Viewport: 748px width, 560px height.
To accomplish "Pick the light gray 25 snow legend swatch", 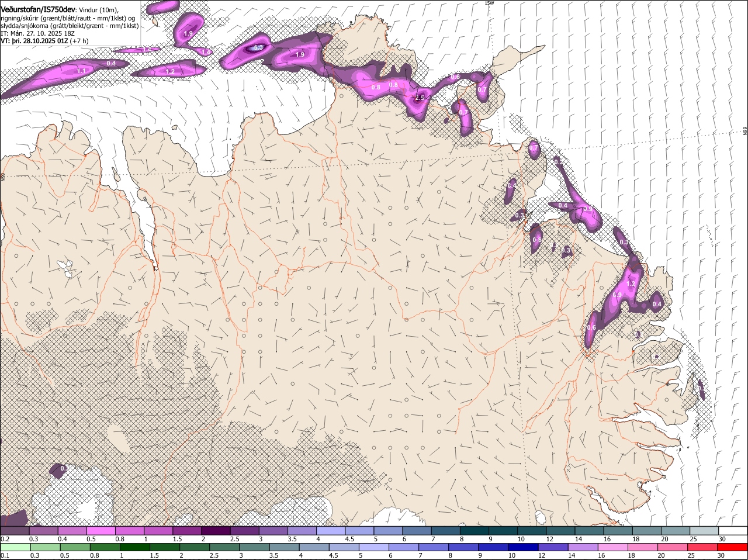I will [704, 530].
